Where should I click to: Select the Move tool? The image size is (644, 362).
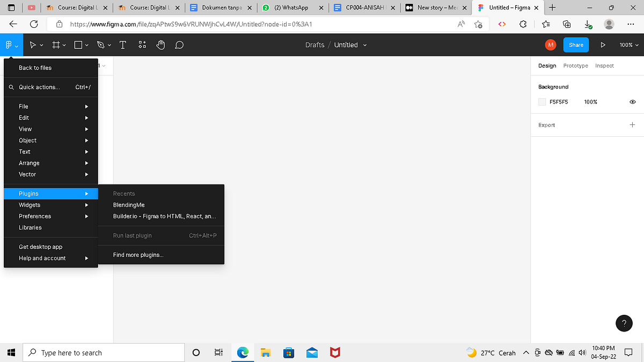coord(32,45)
